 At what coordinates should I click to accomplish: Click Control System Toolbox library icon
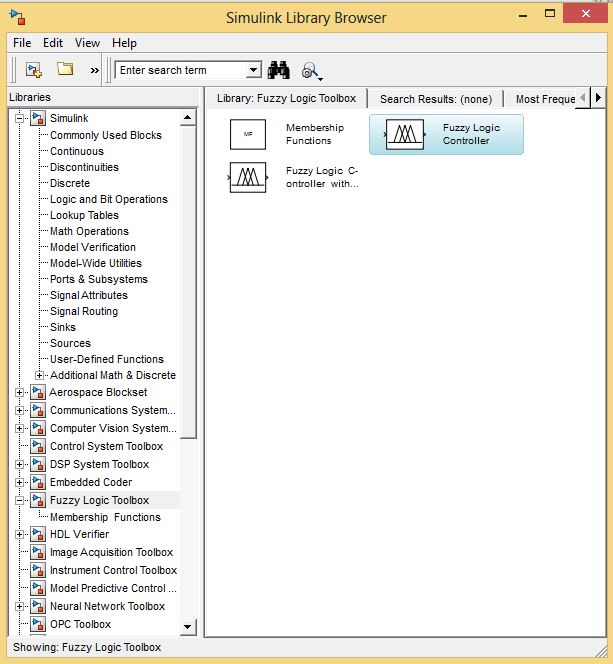point(38,446)
